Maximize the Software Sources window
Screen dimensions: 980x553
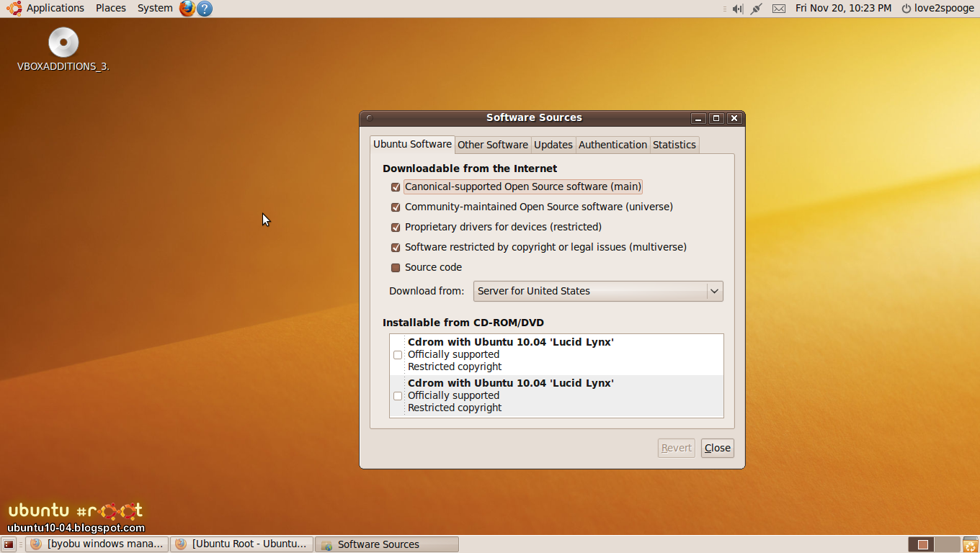(x=716, y=118)
